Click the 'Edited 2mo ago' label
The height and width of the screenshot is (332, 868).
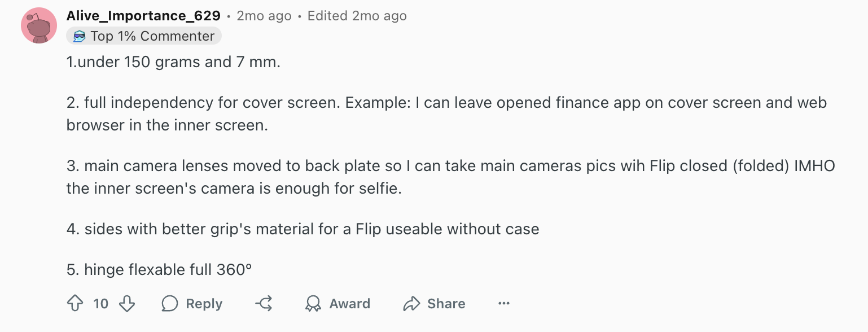pyautogui.click(x=357, y=16)
